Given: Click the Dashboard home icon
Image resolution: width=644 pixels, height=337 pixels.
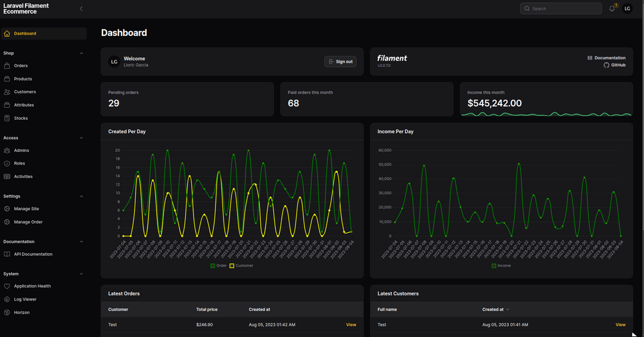Looking at the screenshot, I should (7, 34).
